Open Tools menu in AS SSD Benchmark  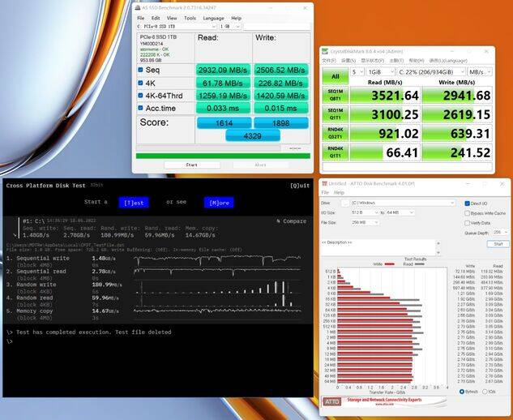click(190, 18)
